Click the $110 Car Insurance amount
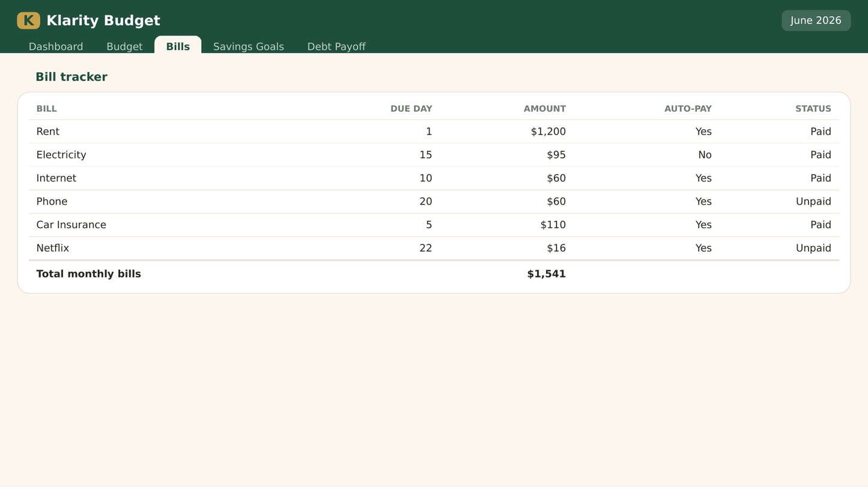The width and height of the screenshot is (868, 499). pyautogui.click(x=553, y=225)
